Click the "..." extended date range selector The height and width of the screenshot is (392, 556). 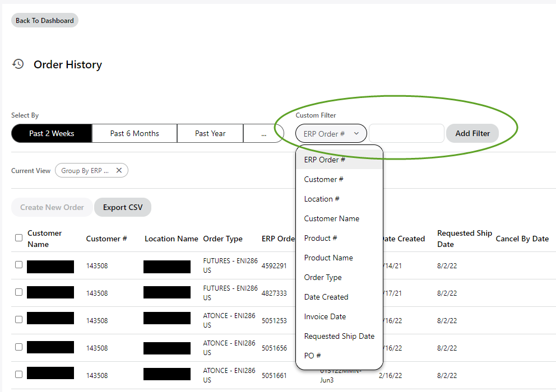(263, 133)
